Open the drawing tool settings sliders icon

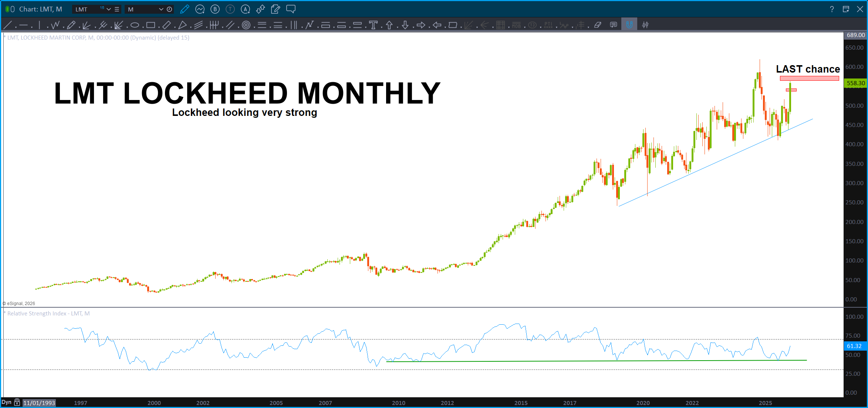645,25
